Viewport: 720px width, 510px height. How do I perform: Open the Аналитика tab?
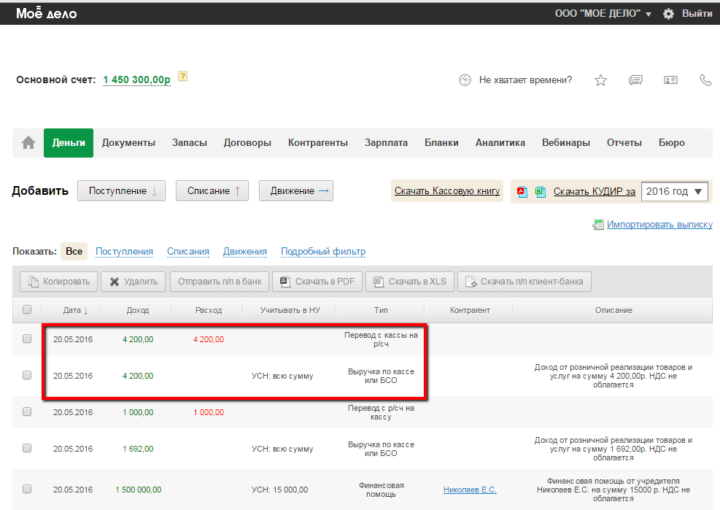[500, 143]
